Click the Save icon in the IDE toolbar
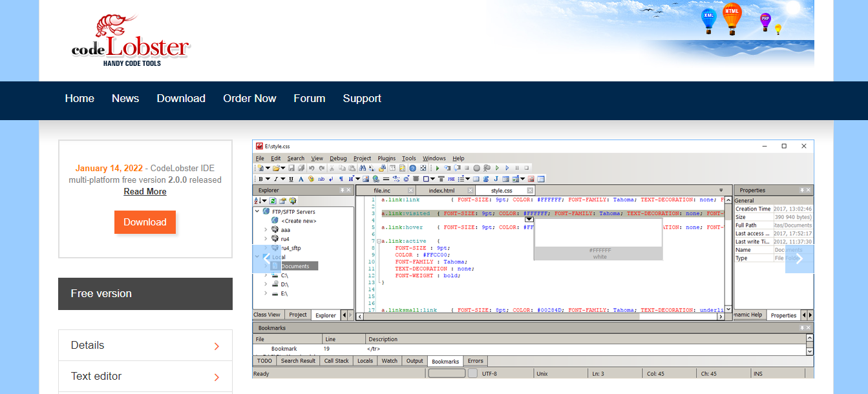 coord(293,168)
